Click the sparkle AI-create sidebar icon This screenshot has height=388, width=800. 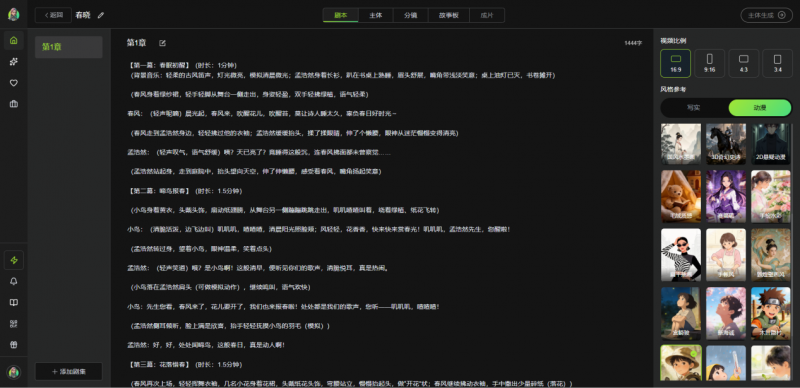[14, 62]
